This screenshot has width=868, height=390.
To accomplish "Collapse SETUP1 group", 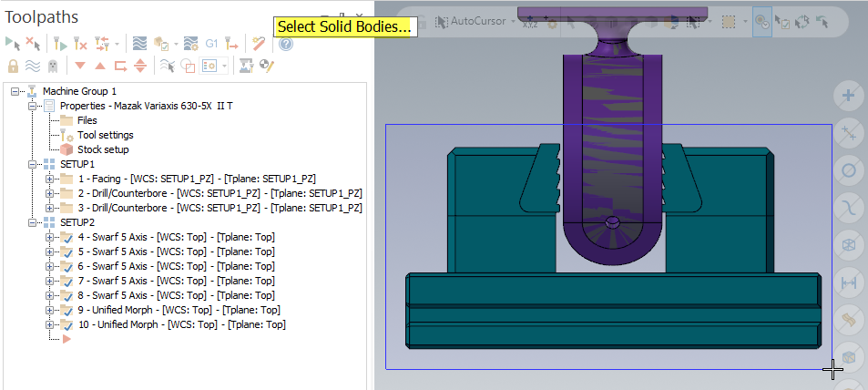I will [x=32, y=165].
